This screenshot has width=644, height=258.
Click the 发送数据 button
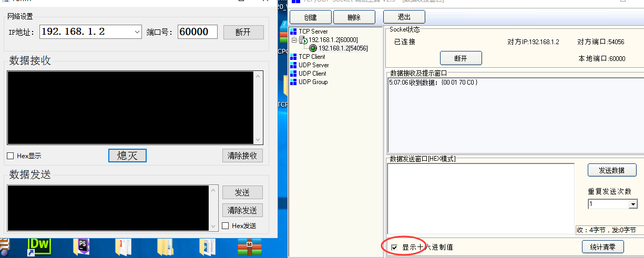point(612,170)
